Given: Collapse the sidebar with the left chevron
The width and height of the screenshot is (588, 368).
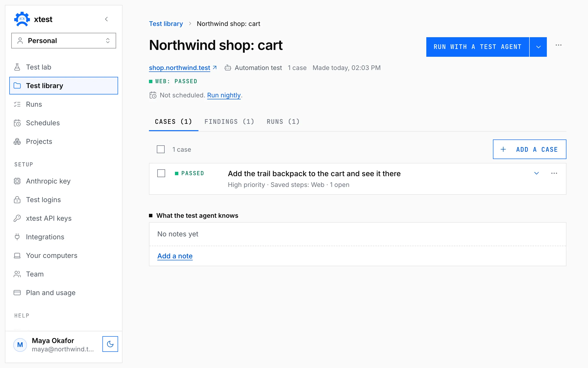Looking at the screenshot, I should coord(106,19).
